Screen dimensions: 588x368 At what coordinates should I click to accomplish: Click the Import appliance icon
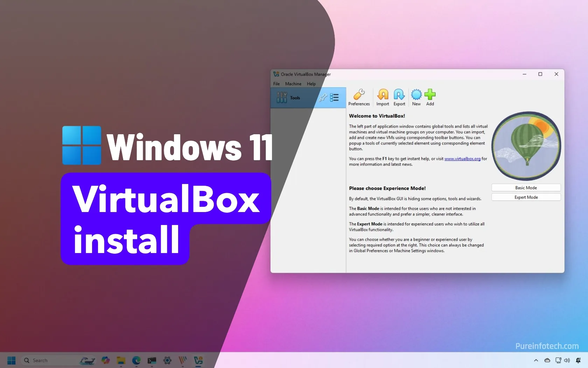click(383, 97)
